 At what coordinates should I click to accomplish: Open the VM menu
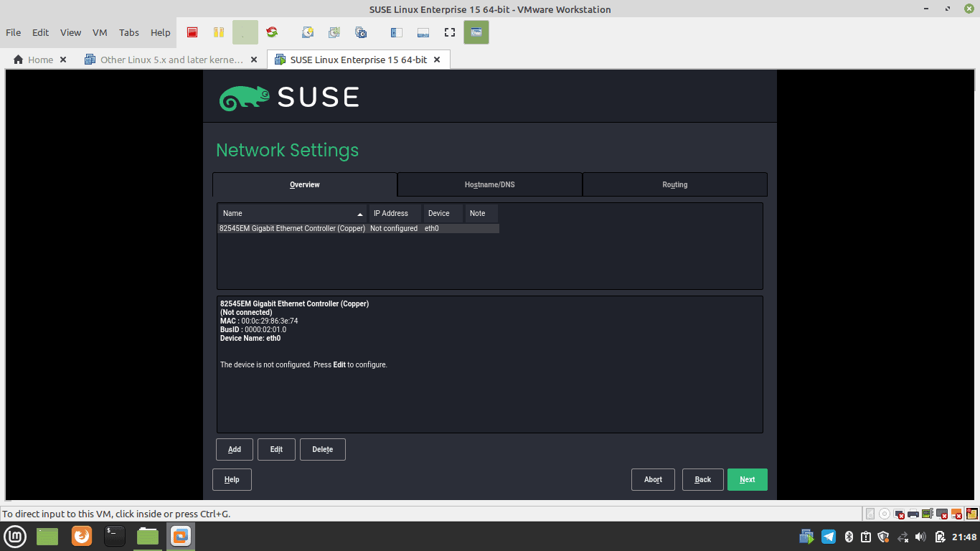100,32
